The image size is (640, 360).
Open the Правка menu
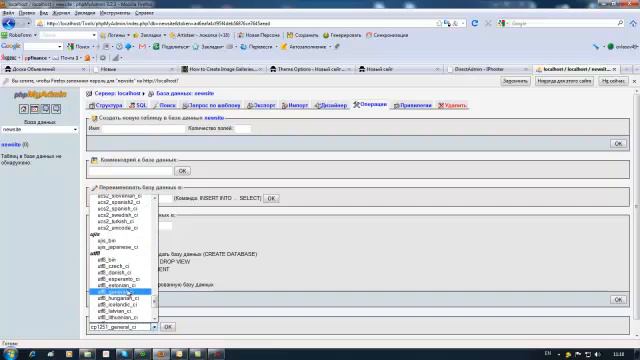point(27,13)
